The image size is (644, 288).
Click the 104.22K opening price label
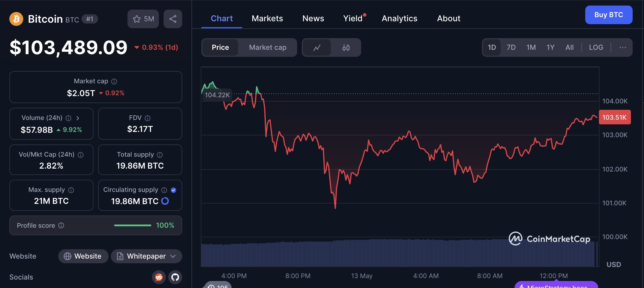click(217, 95)
